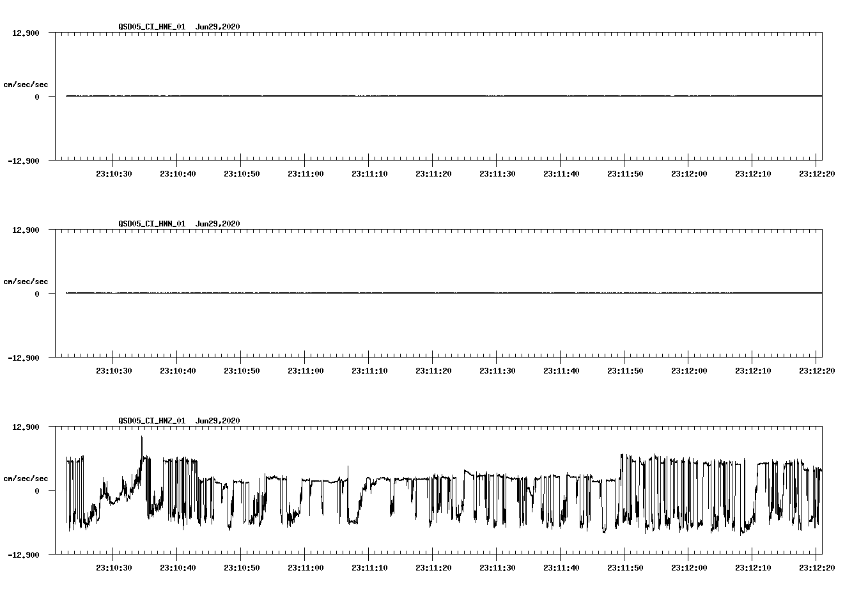
Task: Click the flat HNN trace line
Action: 444,293
